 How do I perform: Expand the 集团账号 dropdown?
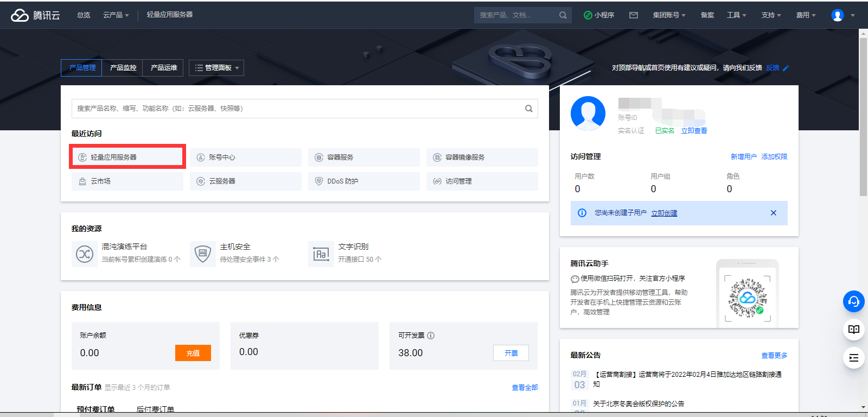tap(669, 15)
